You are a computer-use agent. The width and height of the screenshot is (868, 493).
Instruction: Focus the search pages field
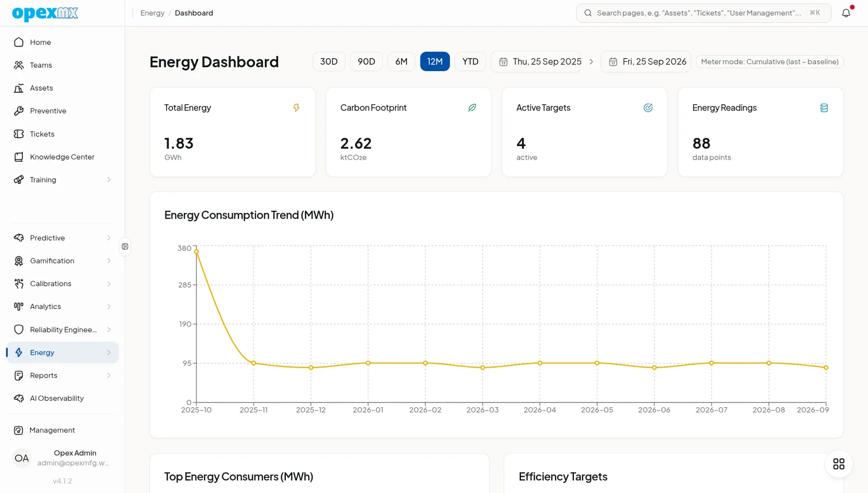click(704, 13)
